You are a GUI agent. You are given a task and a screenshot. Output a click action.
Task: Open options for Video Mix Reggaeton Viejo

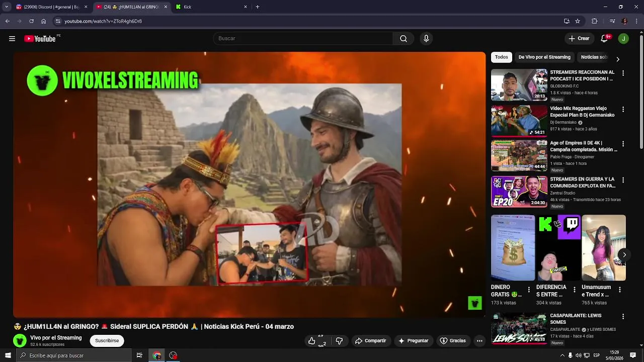click(623, 110)
